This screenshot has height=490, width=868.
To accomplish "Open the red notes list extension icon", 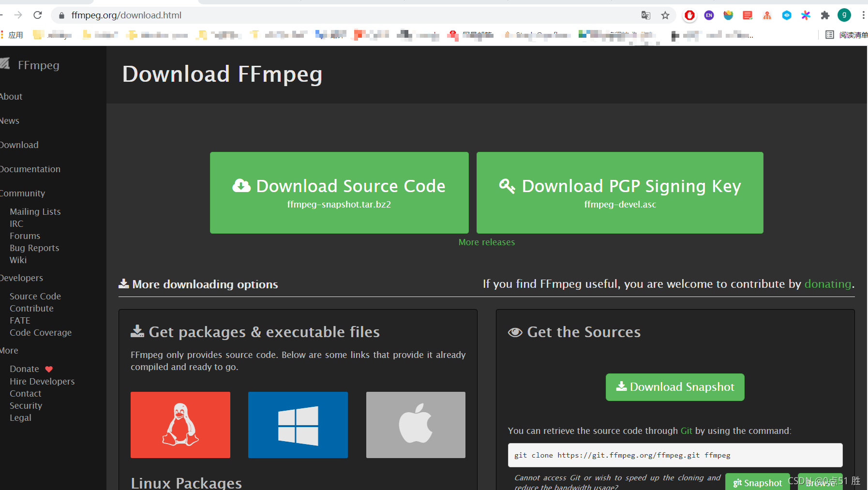I will click(748, 15).
